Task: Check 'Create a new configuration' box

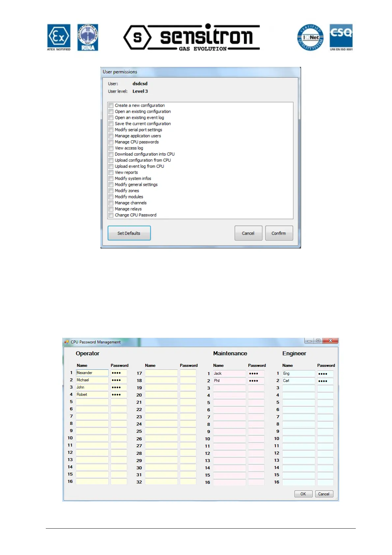Action: (111, 105)
